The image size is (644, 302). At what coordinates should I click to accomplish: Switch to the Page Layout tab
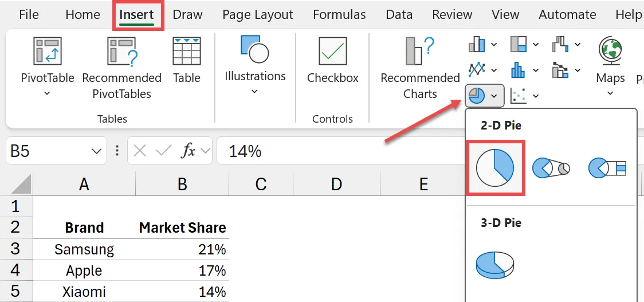(257, 15)
